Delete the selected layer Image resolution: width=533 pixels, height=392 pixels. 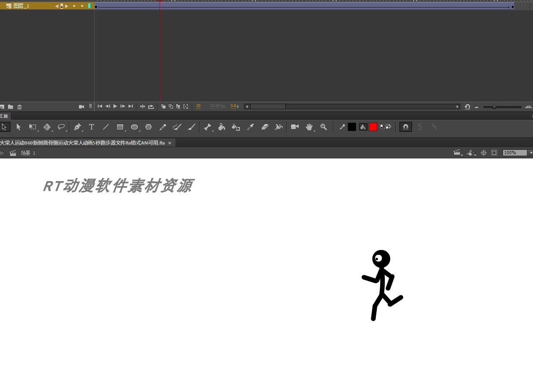(19, 107)
